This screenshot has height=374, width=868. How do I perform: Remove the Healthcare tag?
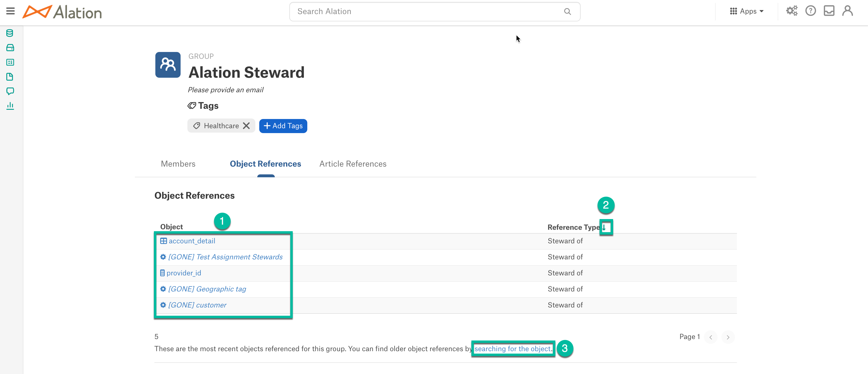(x=247, y=126)
